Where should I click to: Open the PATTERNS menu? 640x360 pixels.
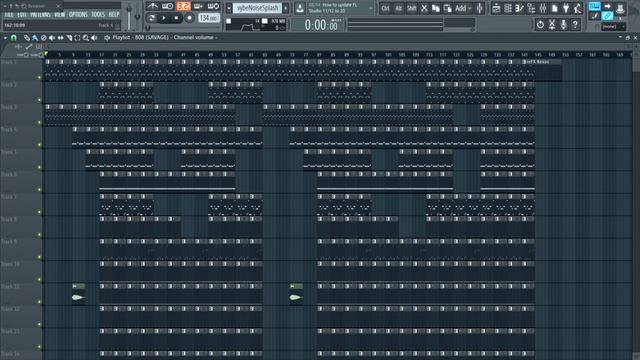click(40, 15)
